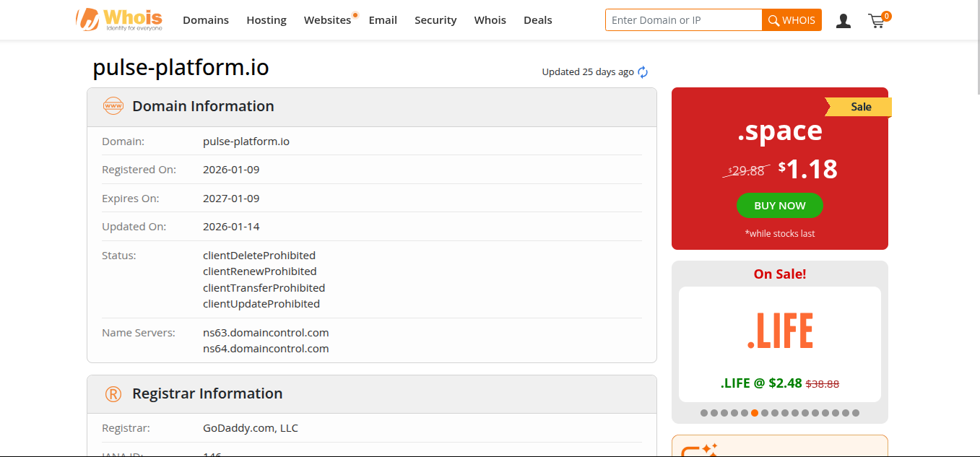Open the Whois menu item
The height and width of the screenshot is (457, 980).
tap(490, 20)
